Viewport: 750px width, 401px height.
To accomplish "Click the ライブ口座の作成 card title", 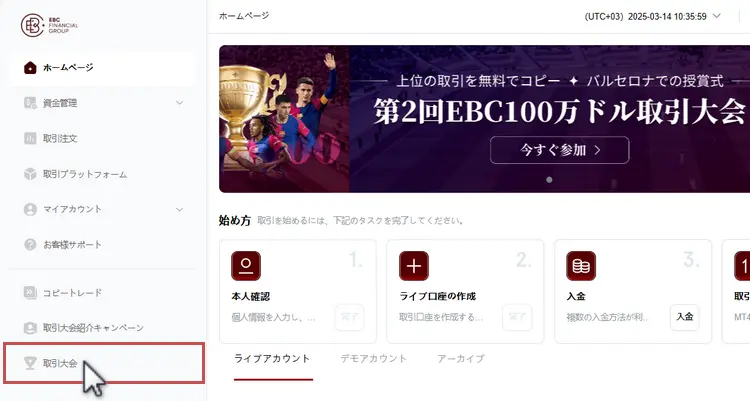I will (438, 296).
